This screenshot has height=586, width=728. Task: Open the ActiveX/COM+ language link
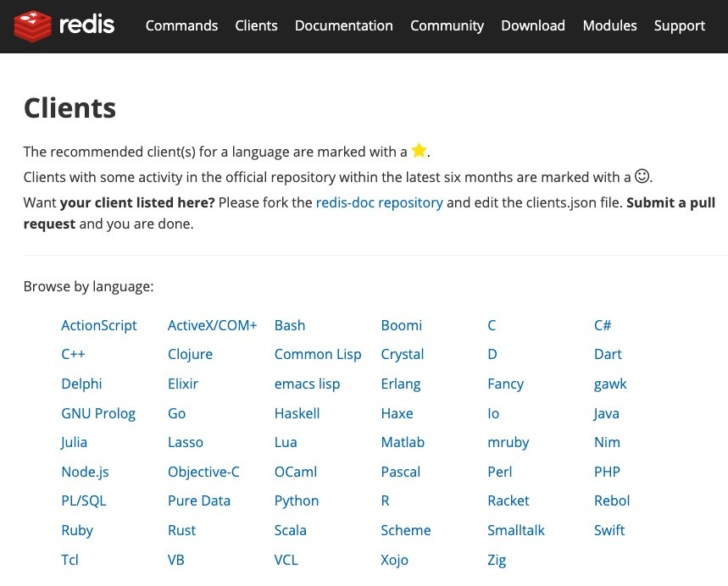(x=212, y=325)
